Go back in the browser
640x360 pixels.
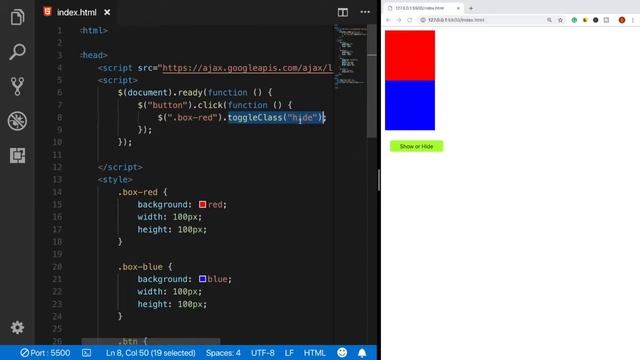388,20
